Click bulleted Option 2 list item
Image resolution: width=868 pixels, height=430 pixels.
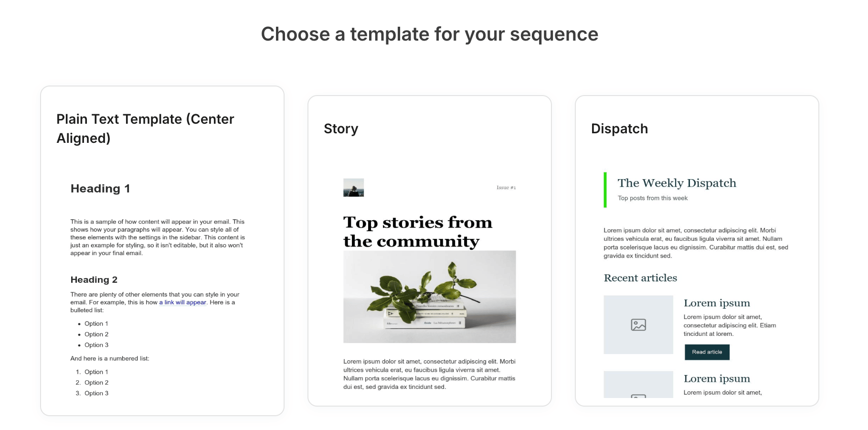coord(96,334)
